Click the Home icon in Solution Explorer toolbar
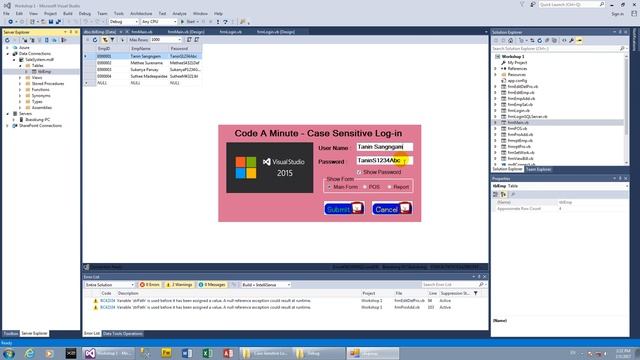 (511, 40)
